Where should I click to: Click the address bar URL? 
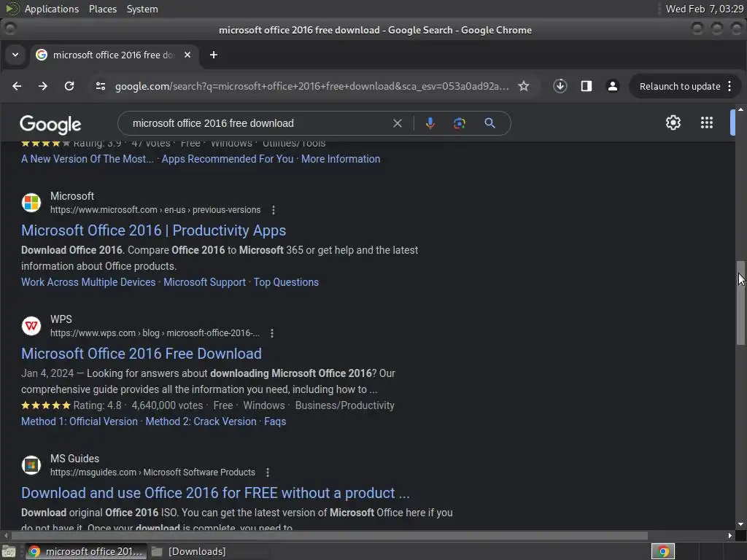click(x=312, y=86)
